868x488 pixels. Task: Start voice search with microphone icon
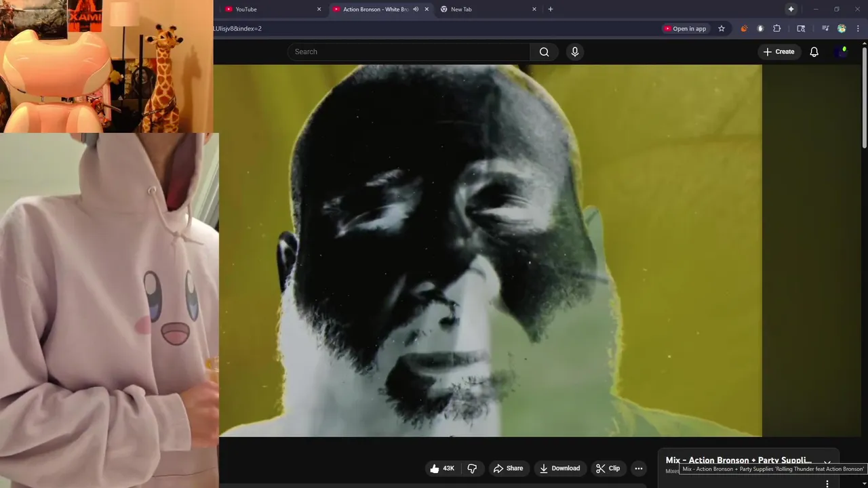575,52
